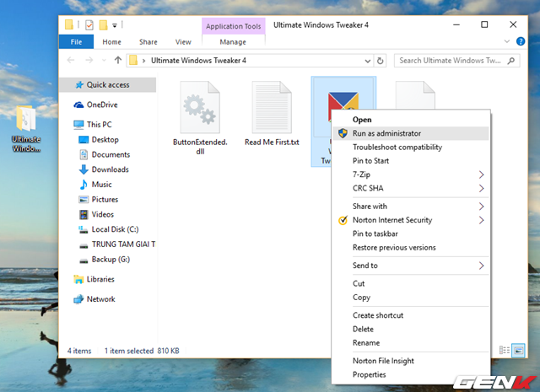
Task: Click the Back navigation arrow
Action: click(x=71, y=60)
